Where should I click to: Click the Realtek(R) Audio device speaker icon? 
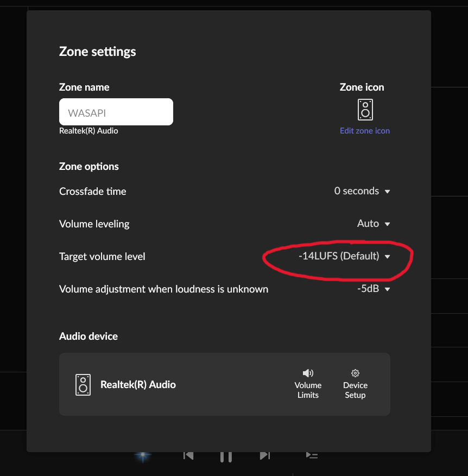pos(83,385)
